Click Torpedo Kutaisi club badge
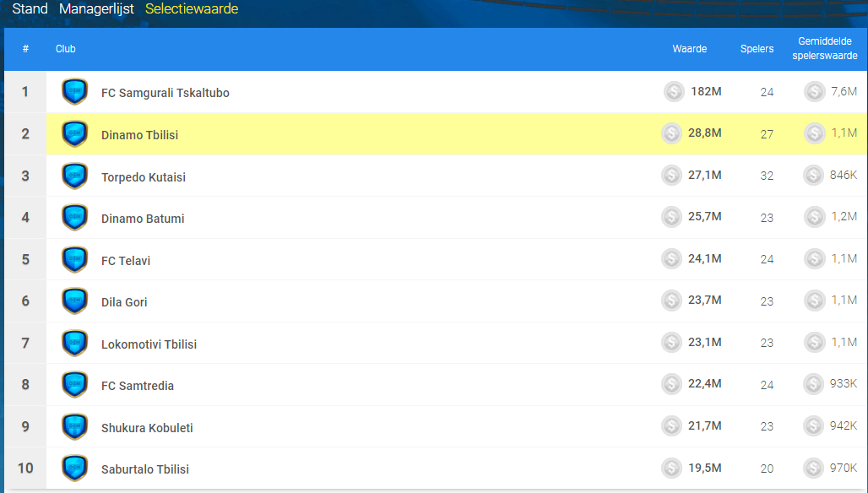Image resolution: width=868 pixels, height=493 pixels. point(75,176)
